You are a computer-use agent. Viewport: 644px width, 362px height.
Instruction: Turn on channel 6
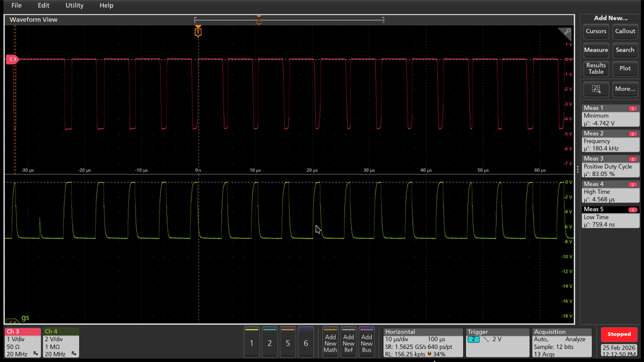(x=306, y=342)
